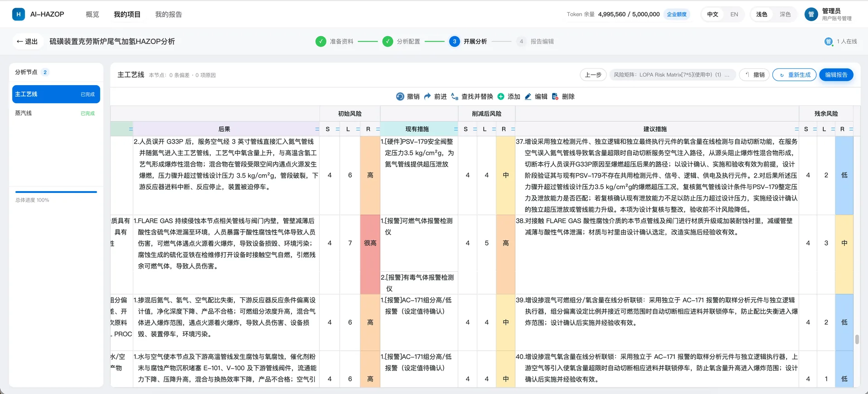Click the 撤销 button beside 重新生成
Viewport: 868px width, 394px height.
(x=755, y=75)
